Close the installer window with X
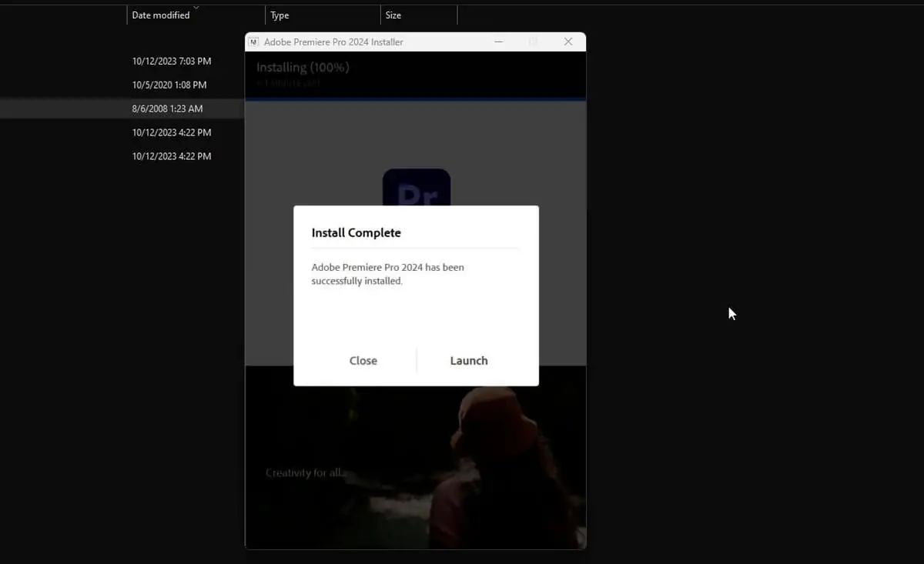 pos(568,42)
